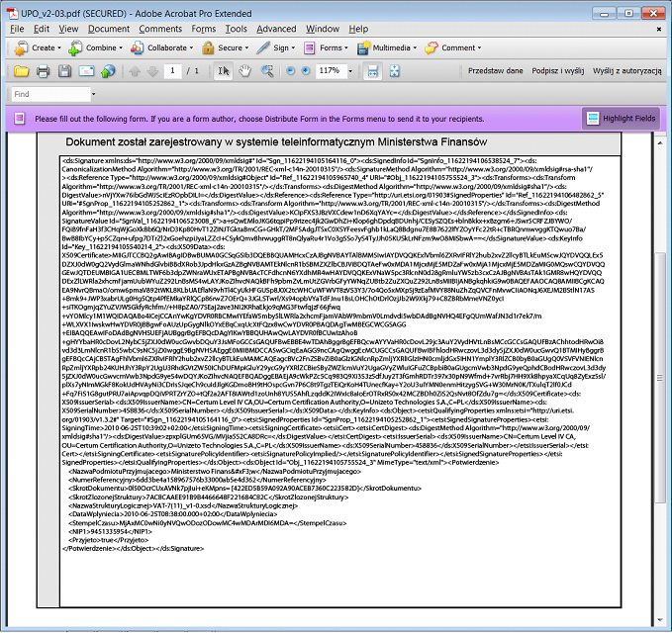672x633 pixels.
Task: Click the page number input field
Action: click(173, 70)
